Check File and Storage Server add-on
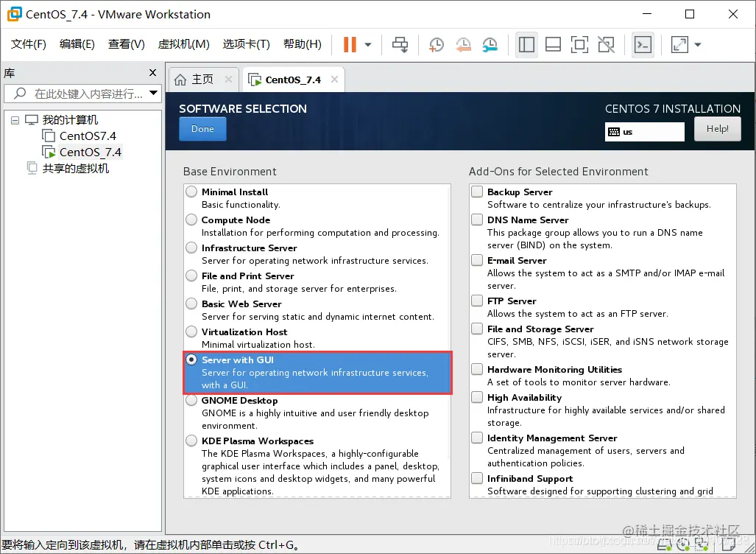 [x=477, y=329]
